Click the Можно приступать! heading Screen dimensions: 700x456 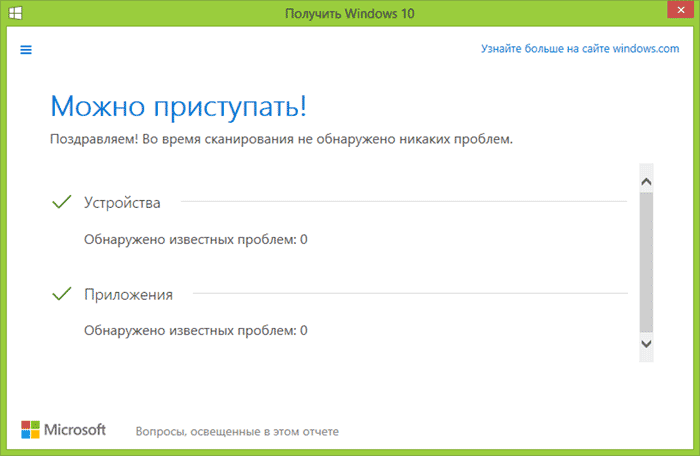pyautogui.click(x=178, y=104)
